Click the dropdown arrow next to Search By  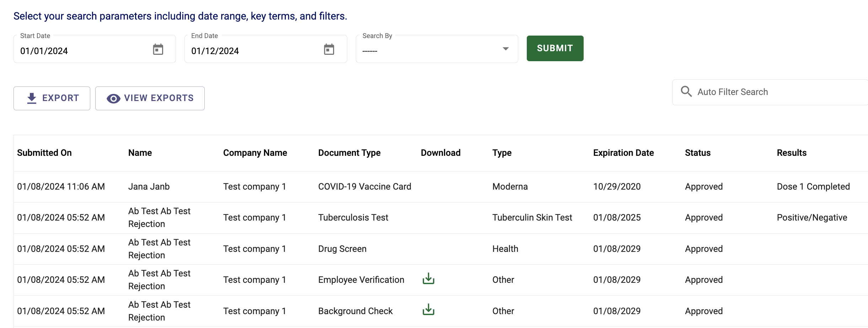pos(506,49)
